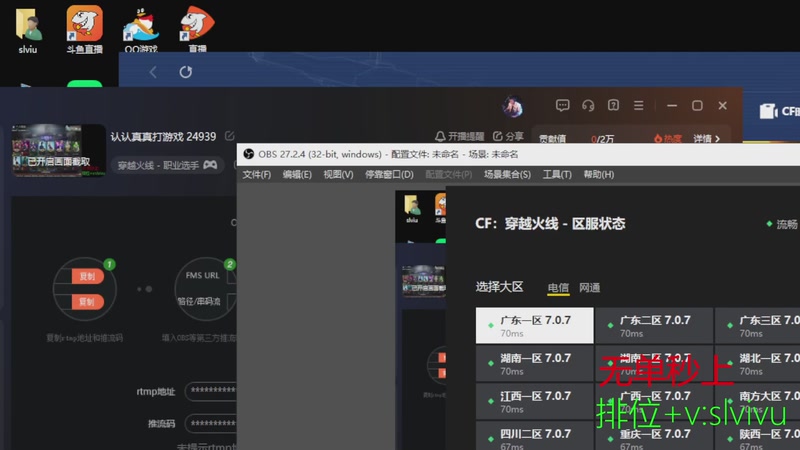This screenshot has width=800, height=450.
Task: Click the second 复制 button in step 1
Action: coord(87,302)
